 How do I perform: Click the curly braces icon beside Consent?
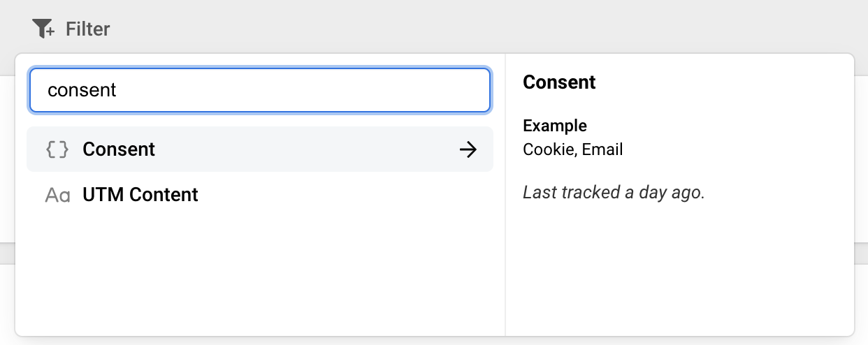tap(57, 149)
